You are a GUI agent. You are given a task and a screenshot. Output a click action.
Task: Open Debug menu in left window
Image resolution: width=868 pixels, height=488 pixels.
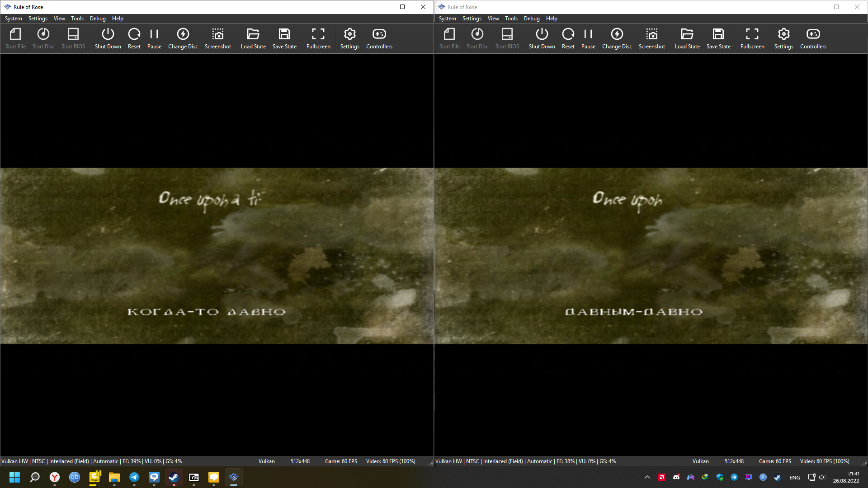click(98, 19)
